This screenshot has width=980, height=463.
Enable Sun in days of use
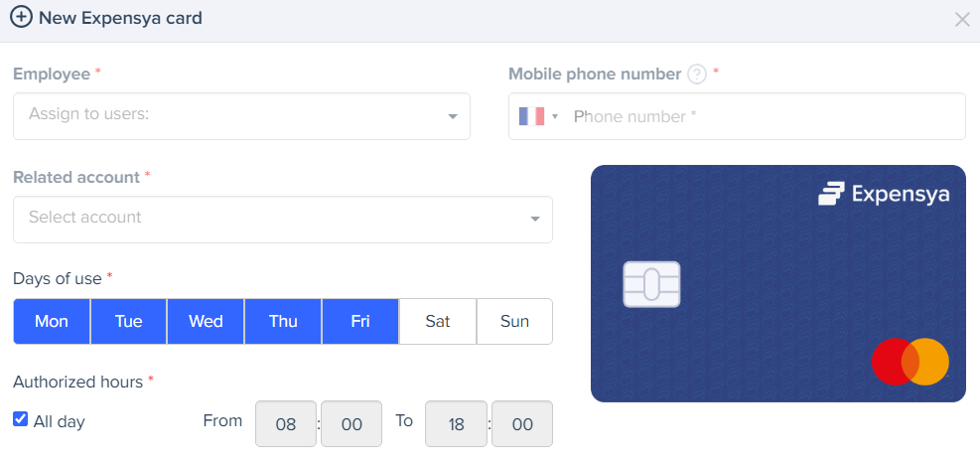pos(514,321)
